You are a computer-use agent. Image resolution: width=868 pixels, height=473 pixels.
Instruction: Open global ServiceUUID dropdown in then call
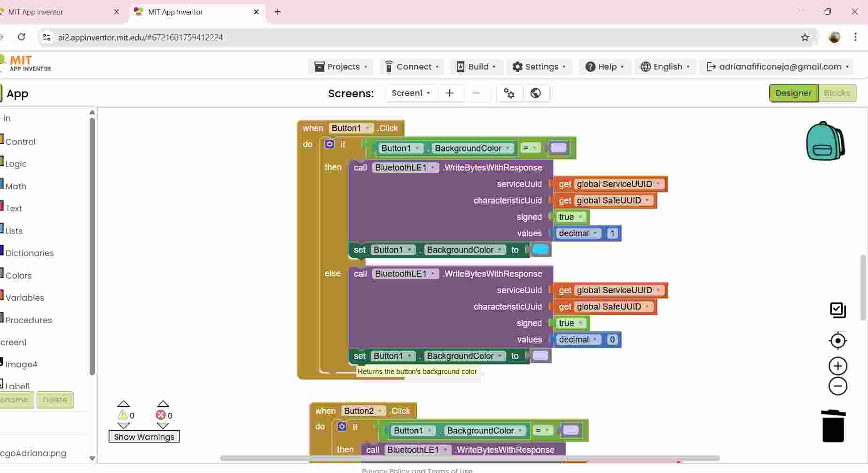point(618,184)
